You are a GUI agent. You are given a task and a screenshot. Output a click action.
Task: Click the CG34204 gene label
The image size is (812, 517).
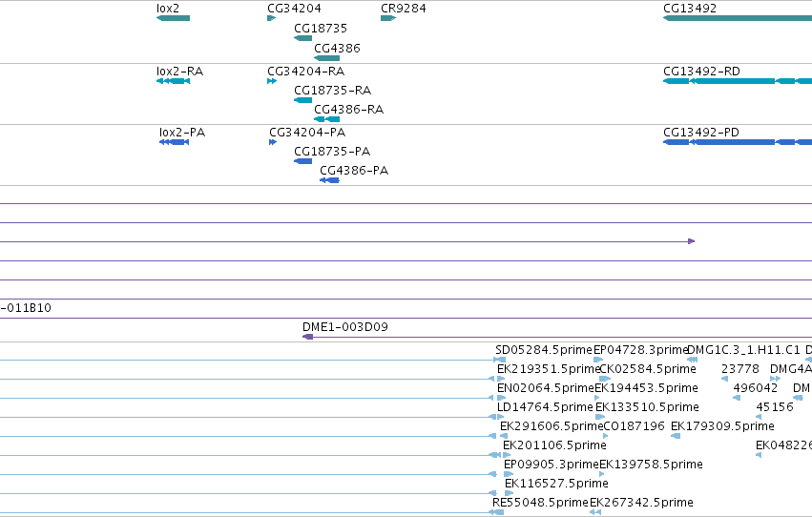click(x=294, y=9)
